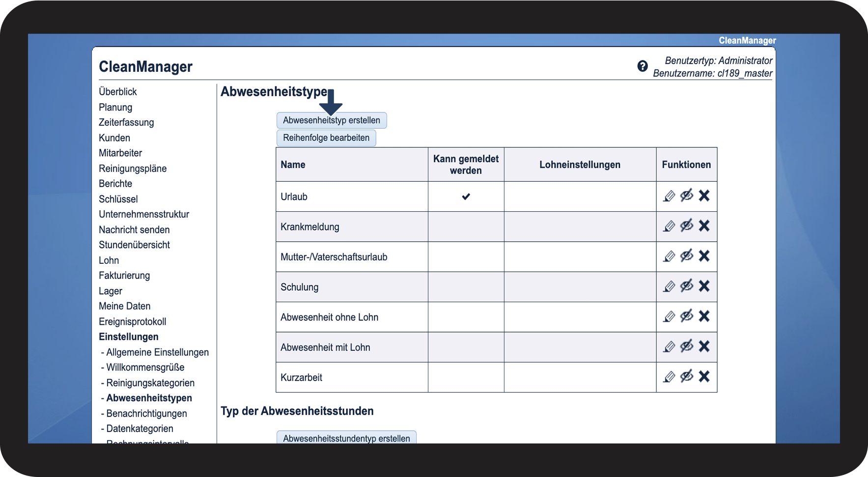
Task: Open Reinigungskategorien settings
Action: tap(150, 383)
